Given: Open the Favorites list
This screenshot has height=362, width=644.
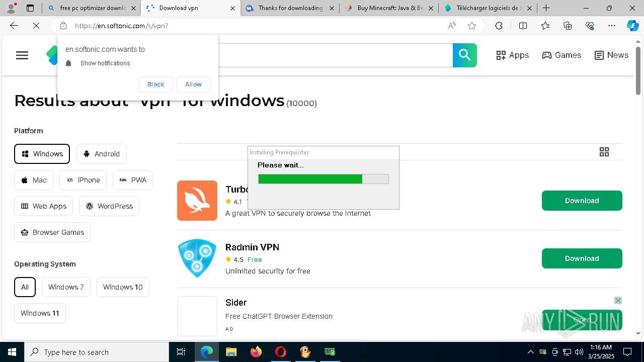Looking at the screenshot, I should [x=545, y=26].
